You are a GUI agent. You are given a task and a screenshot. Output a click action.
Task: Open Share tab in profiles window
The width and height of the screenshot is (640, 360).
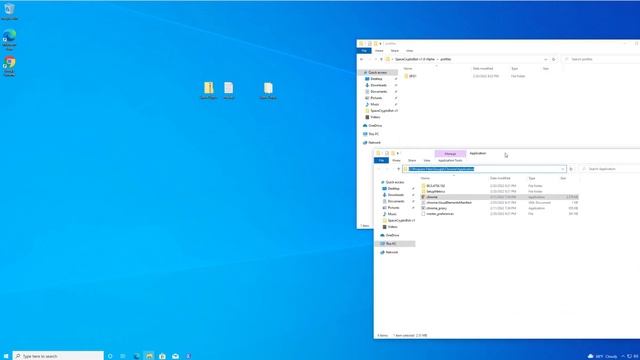pyautogui.click(x=395, y=51)
